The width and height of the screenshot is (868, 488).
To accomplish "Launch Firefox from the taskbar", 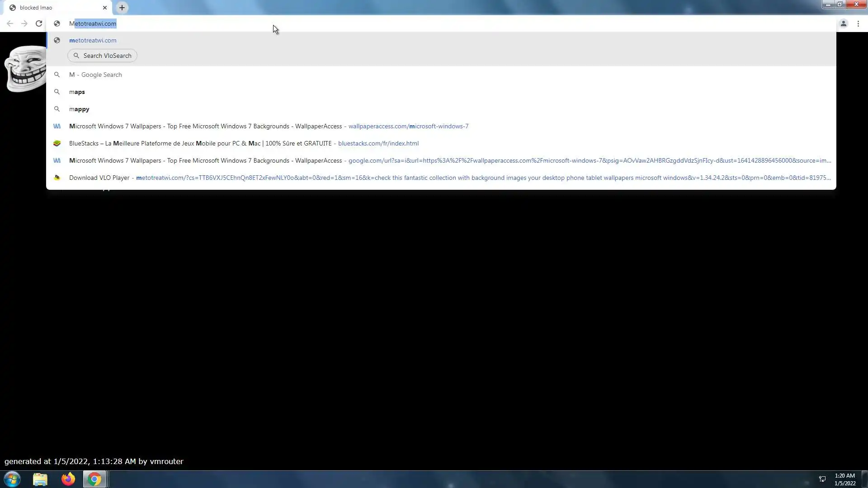I will tap(68, 479).
